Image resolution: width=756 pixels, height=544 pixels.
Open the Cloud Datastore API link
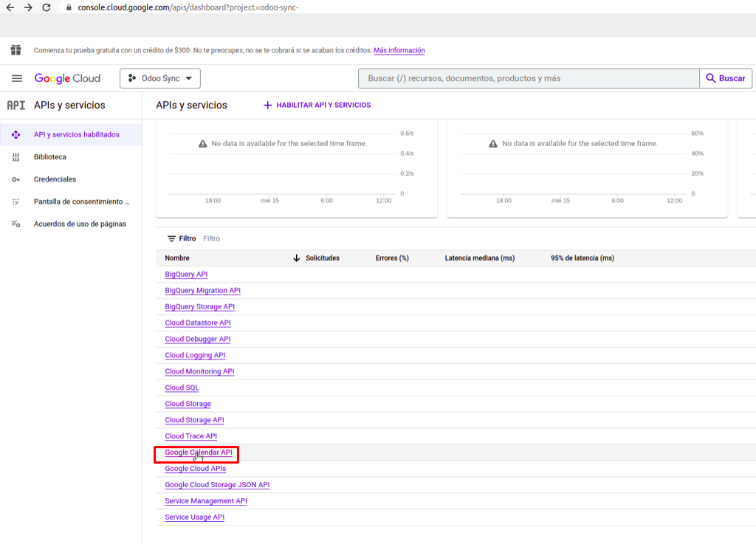click(198, 323)
